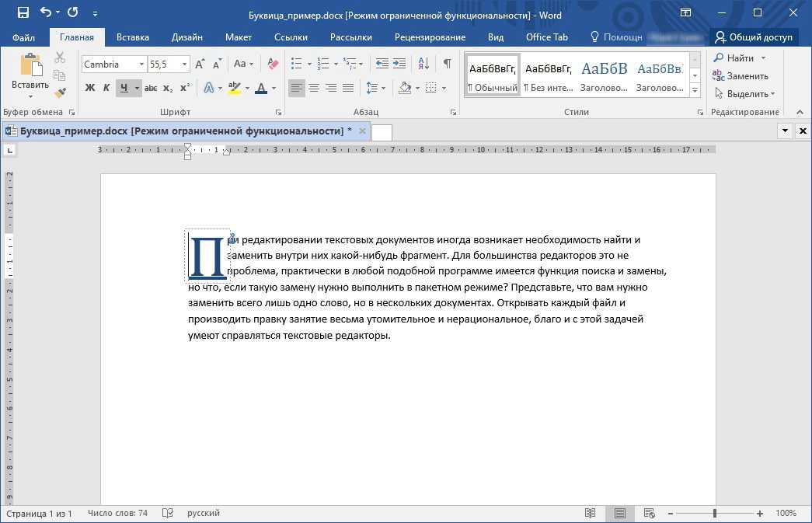Screen dimensions: 812x523
Task: Click the tab selector L at ruler corner
Action: (x=9, y=150)
